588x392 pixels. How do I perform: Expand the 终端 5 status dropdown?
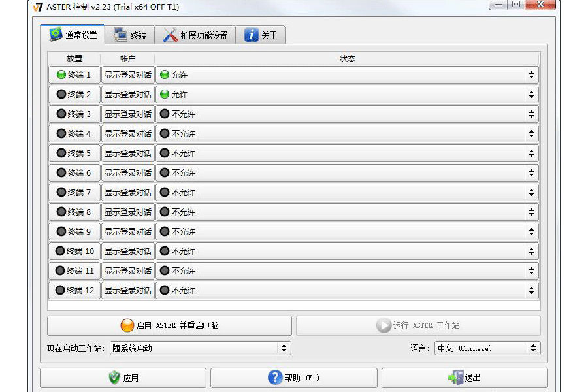click(348, 153)
